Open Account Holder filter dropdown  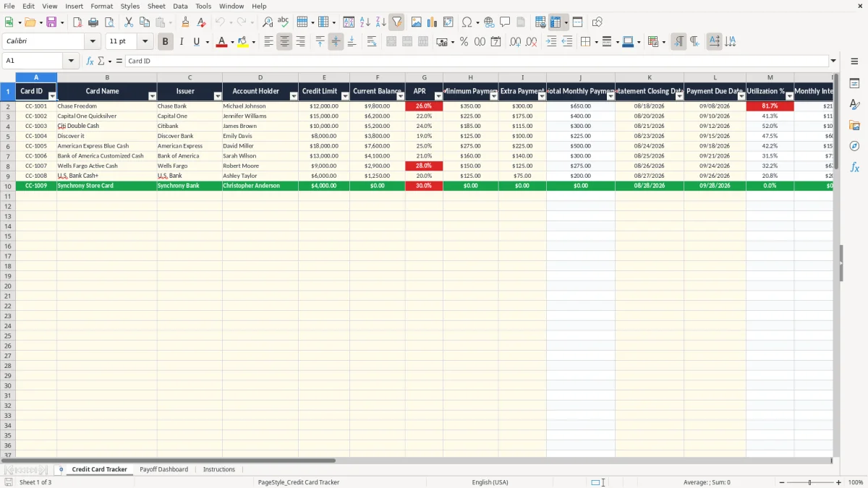pyautogui.click(x=293, y=96)
